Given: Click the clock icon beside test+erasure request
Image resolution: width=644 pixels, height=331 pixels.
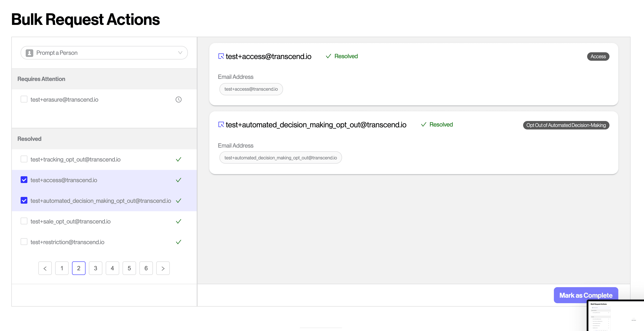Looking at the screenshot, I should (178, 100).
